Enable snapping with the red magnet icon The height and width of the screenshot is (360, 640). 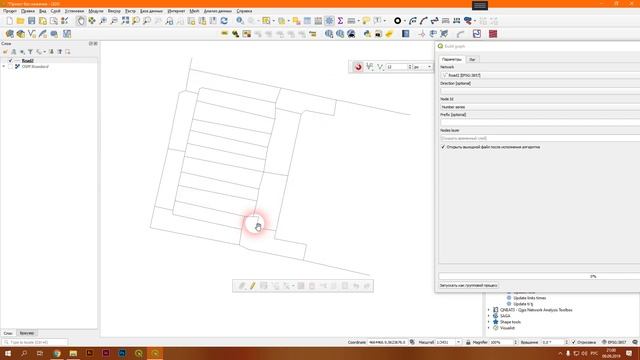coord(358,67)
